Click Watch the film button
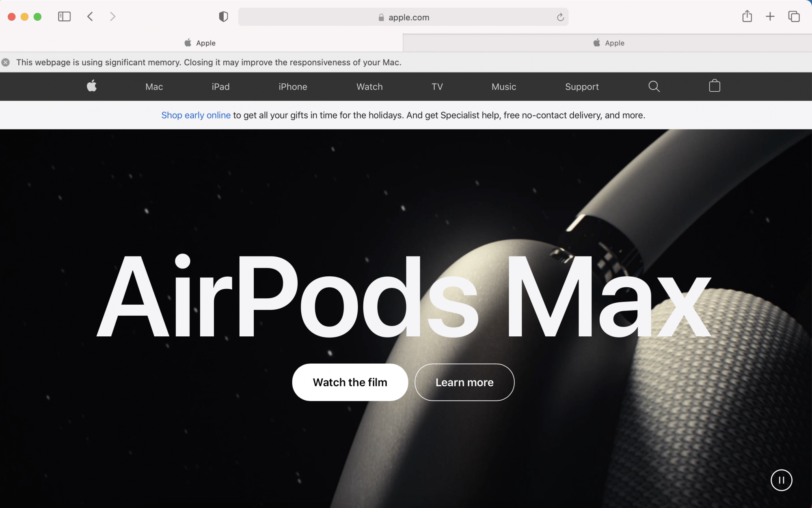The width and height of the screenshot is (812, 508). click(x=350, y=382)
